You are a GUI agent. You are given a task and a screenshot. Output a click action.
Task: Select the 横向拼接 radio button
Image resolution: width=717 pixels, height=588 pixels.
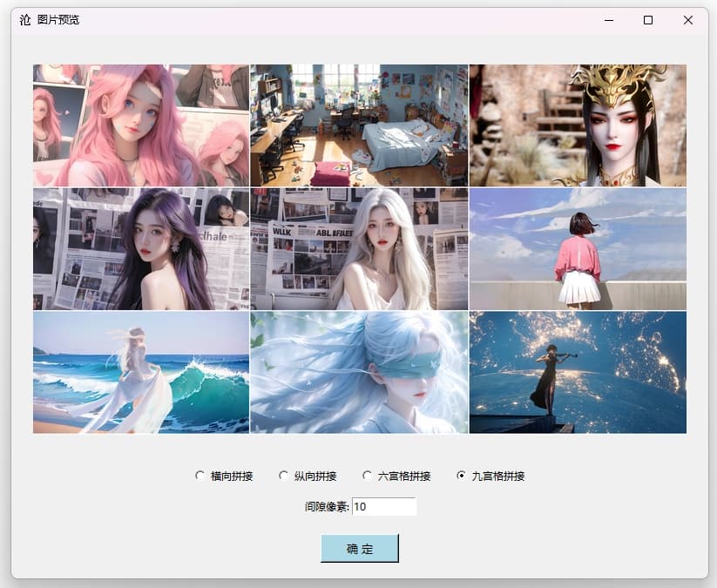tap(200, 476)
